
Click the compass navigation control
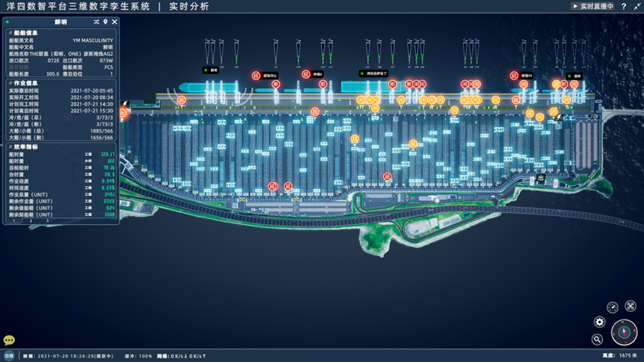[624, 331]
